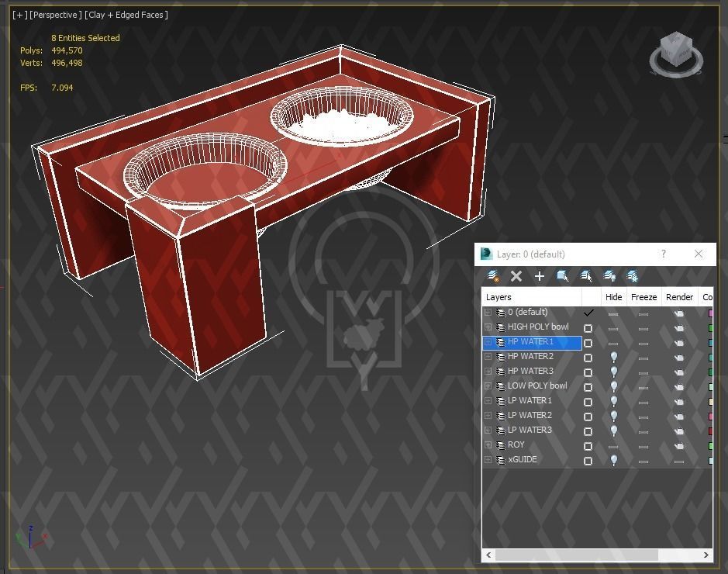
Task: Make HP WATER1 the current layer
Action: (588, 343)
